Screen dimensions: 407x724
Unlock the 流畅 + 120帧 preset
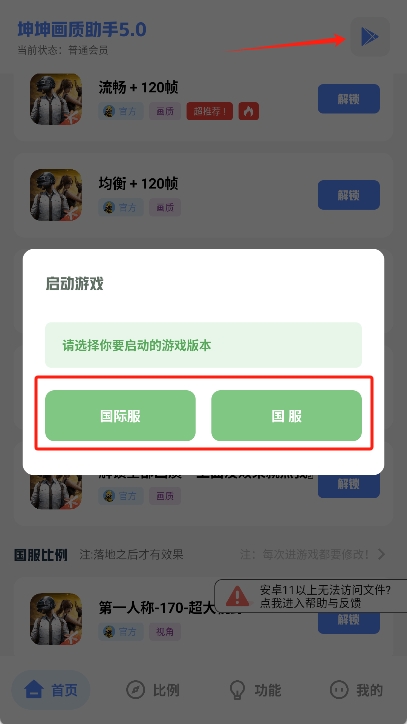(x=349, y=99)
